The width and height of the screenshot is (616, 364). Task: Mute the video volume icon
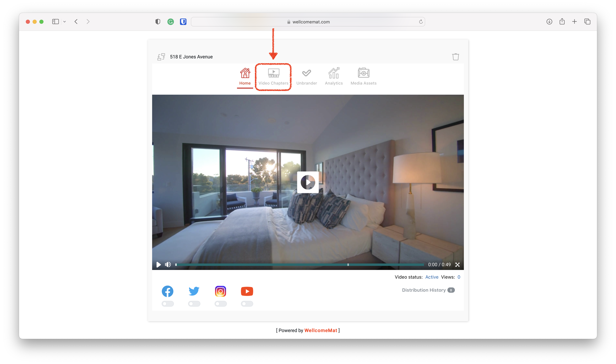[x=168, y=265]
